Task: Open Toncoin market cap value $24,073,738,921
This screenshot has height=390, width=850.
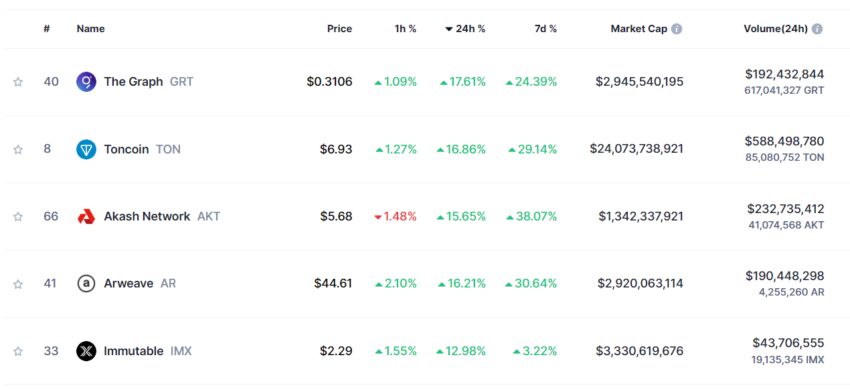Action: pyautogui.click(x=636, y=149)
